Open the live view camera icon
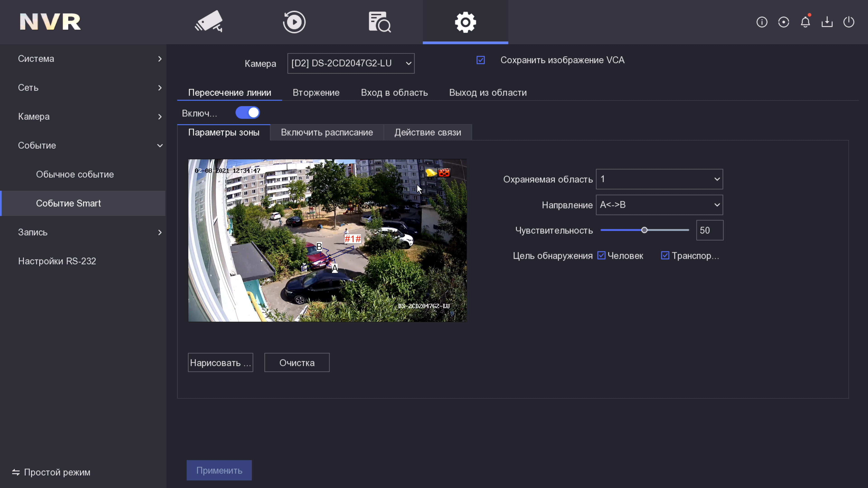 pos(209,22)
